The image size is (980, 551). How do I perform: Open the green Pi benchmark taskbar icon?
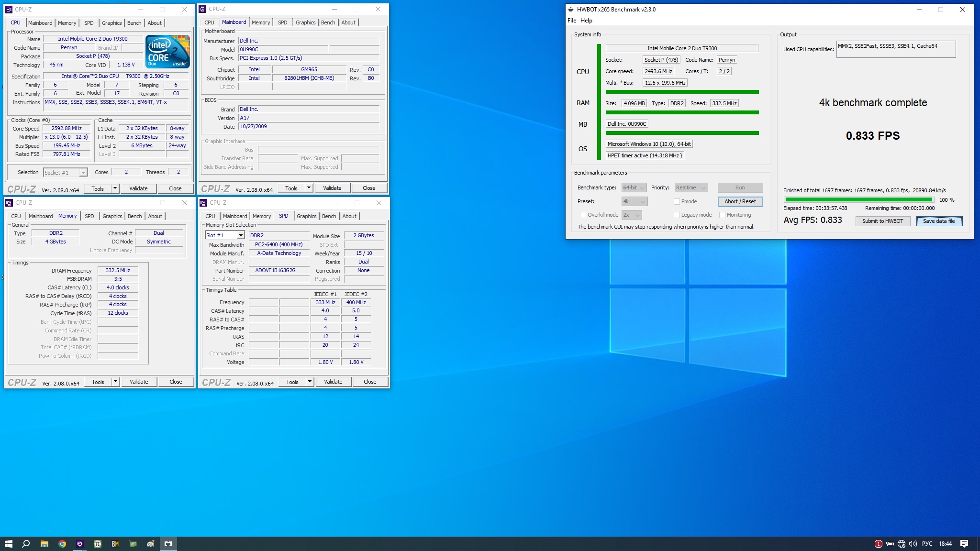pos(98,544)
